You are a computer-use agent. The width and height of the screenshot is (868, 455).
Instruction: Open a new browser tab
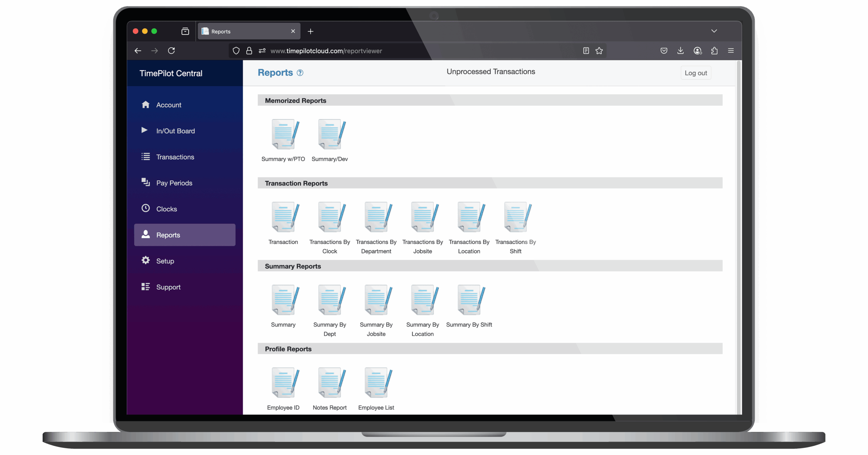pos(310,32)
